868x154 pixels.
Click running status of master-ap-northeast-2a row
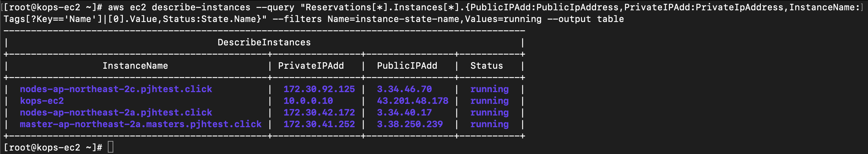(489, 124)
